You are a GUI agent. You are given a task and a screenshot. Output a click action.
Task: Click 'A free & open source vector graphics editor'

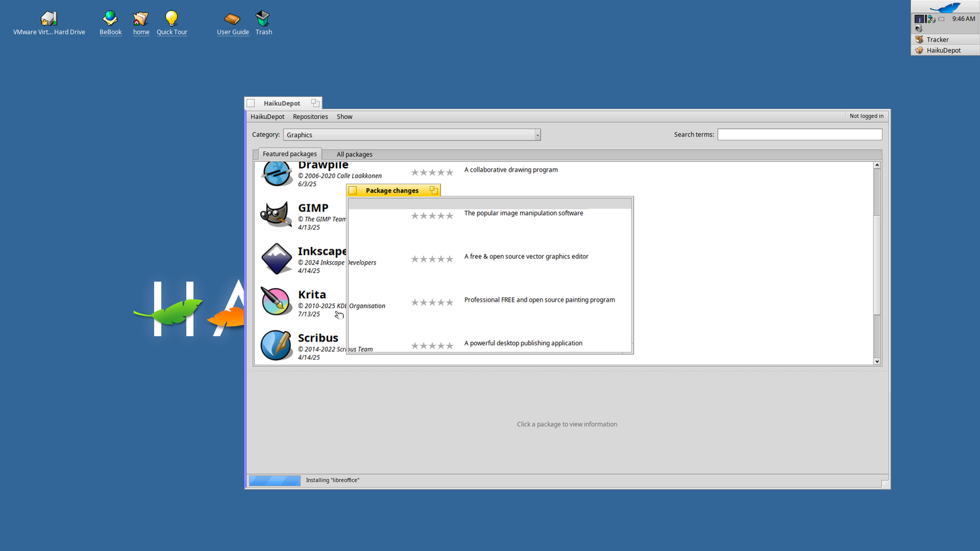click(526, 257)
